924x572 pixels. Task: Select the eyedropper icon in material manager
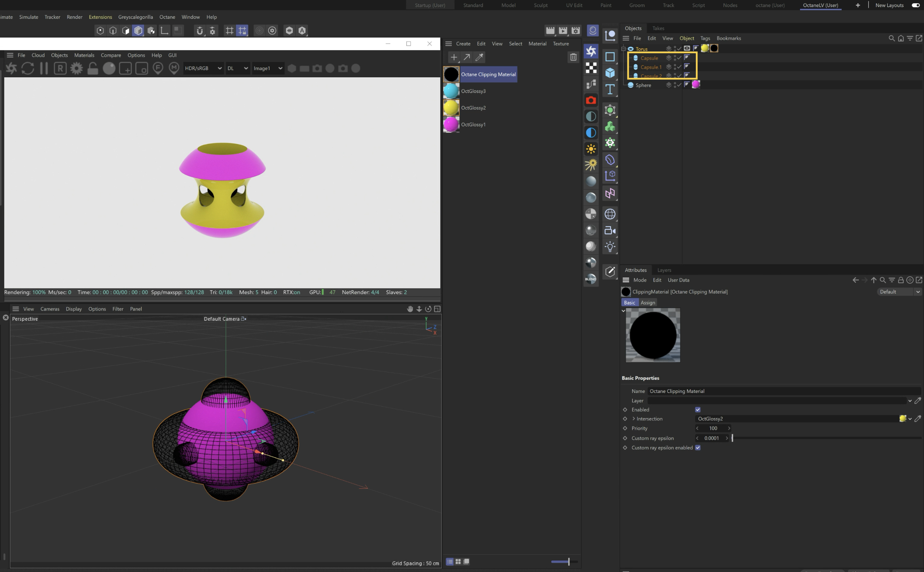coord(479,57)
